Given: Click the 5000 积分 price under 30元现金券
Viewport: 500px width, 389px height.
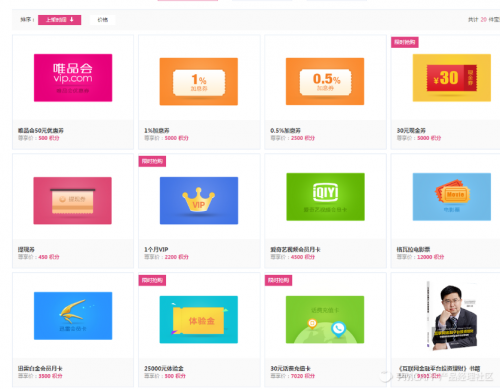Looking at the screenshot, I should tap(429, 138).
